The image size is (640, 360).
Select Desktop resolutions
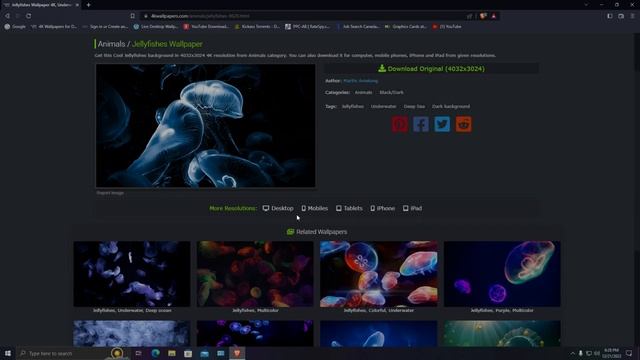click(x=278, y=208)
